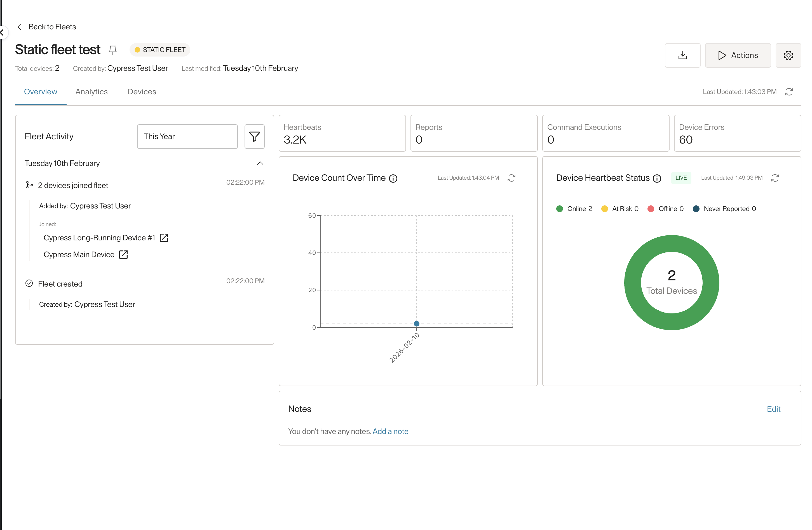Refresh the Device Count Over Time chart

(x=511, y=178)
